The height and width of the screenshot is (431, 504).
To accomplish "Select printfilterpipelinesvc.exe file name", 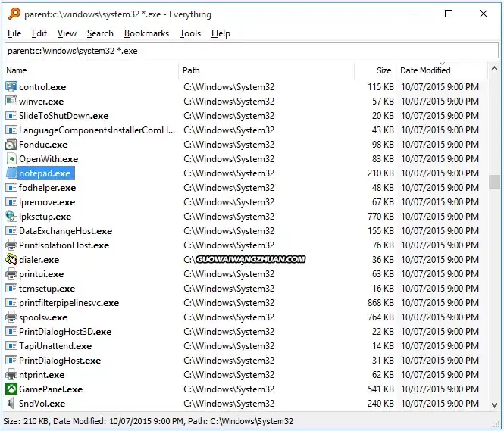I will click(x=69, y=303).
